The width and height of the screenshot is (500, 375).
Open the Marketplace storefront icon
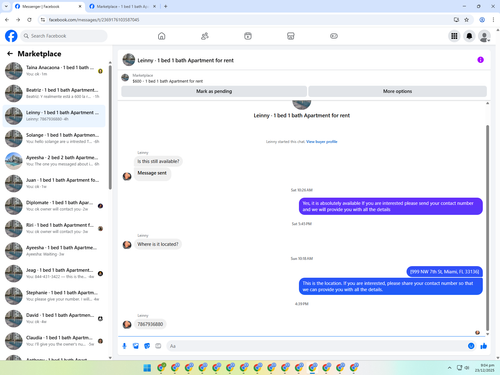(x=291, y=36)
